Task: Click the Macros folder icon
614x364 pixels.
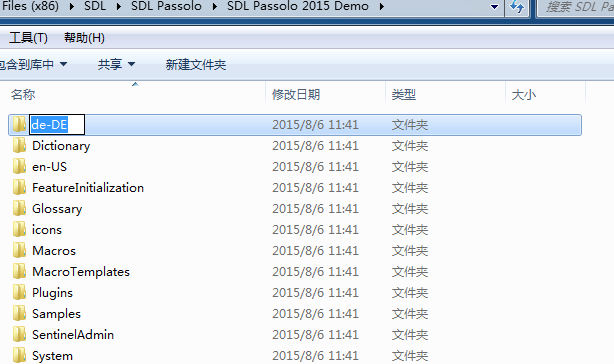Action: 19,250
